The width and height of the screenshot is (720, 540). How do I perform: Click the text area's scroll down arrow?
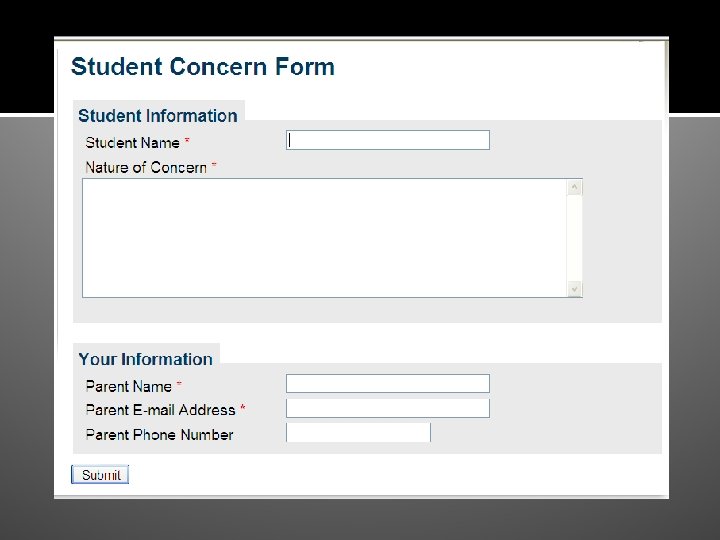[x=575, y=289]
